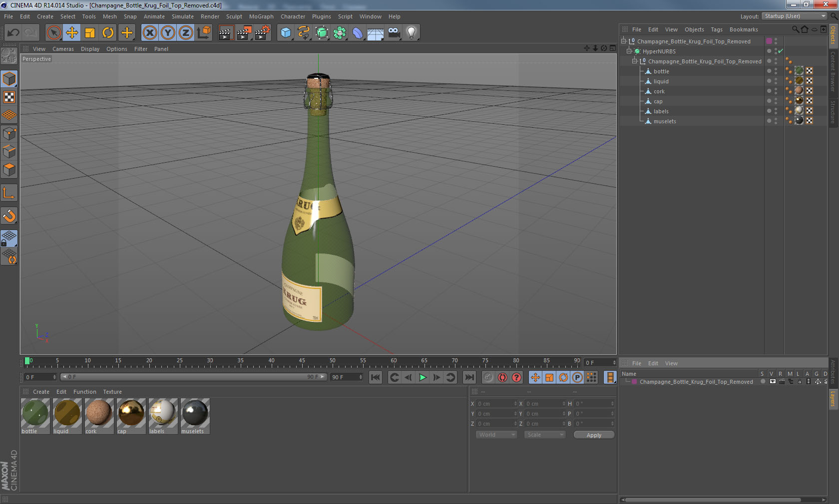
Task: Click the Undo arrow icon
Action: pyautogui.click(x=13, y=33)
